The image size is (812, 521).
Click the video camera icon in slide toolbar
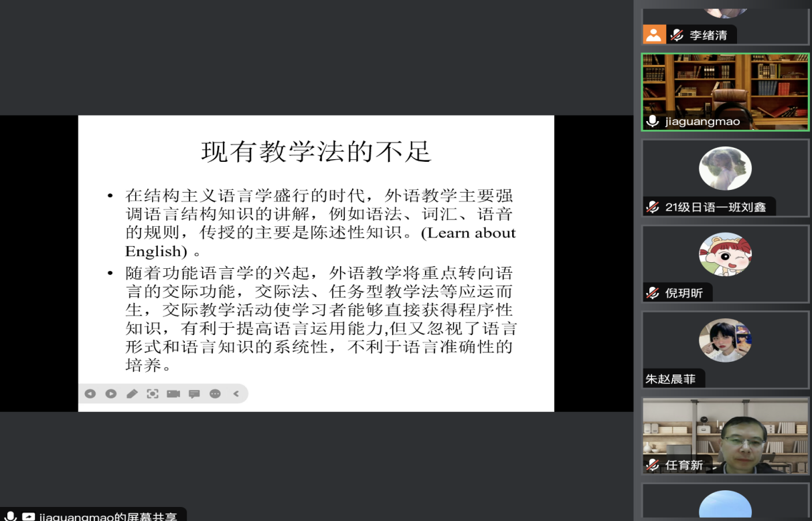(x=173, y=394)
